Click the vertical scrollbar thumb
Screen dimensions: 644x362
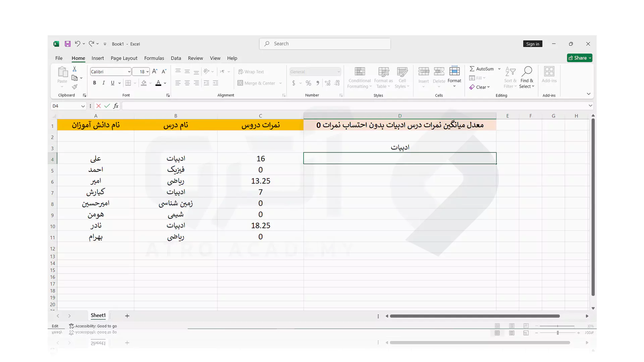pyautogui.click(x=593, y=207)
